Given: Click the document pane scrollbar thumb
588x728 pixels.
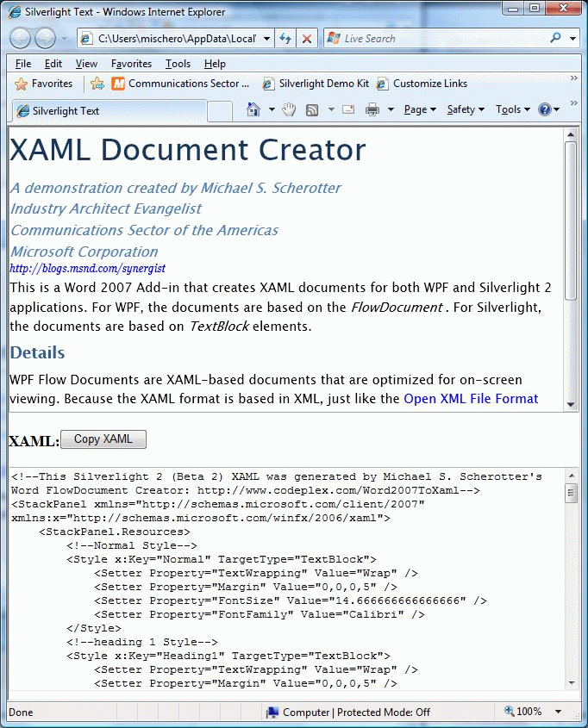Looking at the screenshot, I should 571,221.
